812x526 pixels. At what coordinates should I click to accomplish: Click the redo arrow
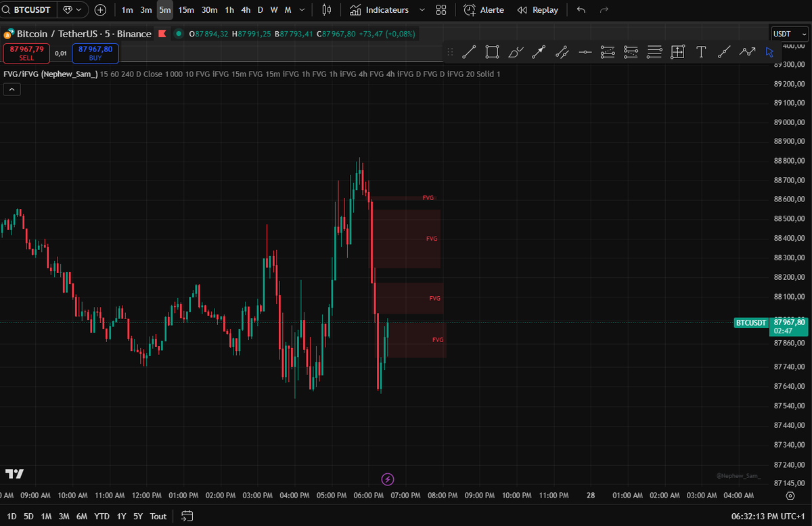tap(604, 10)
